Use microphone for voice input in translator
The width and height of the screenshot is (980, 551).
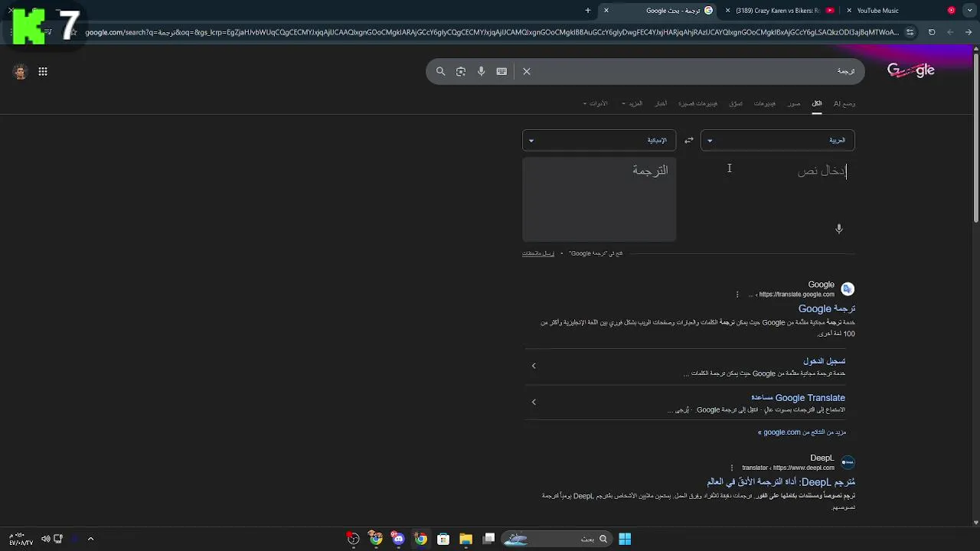click(x=839, y=229)
